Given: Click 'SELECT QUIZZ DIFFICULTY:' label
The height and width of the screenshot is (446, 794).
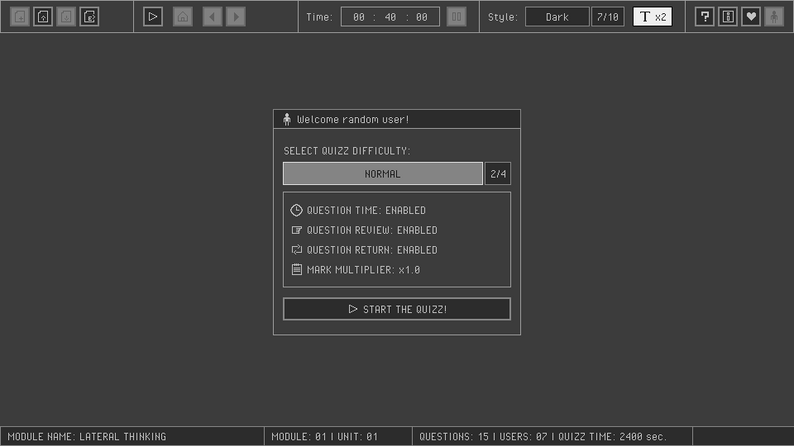Looking at the screenshot, I should (347, 151).
